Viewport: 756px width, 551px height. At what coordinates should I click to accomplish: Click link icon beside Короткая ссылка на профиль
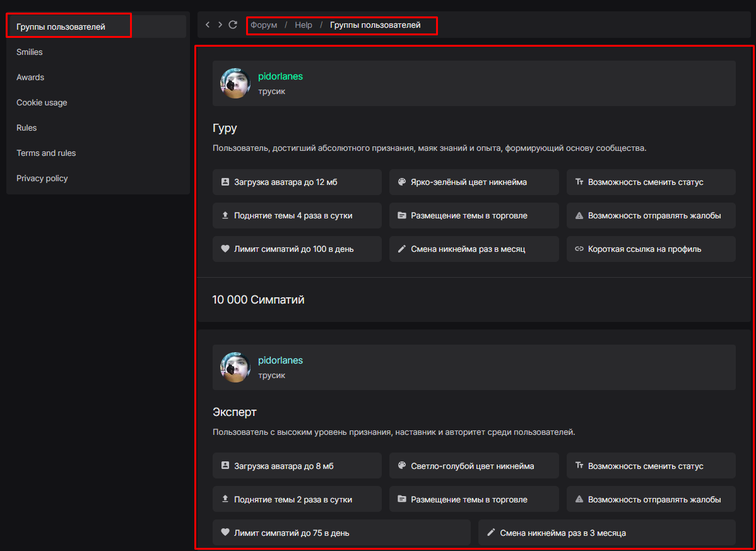click(x=579, y=249)
